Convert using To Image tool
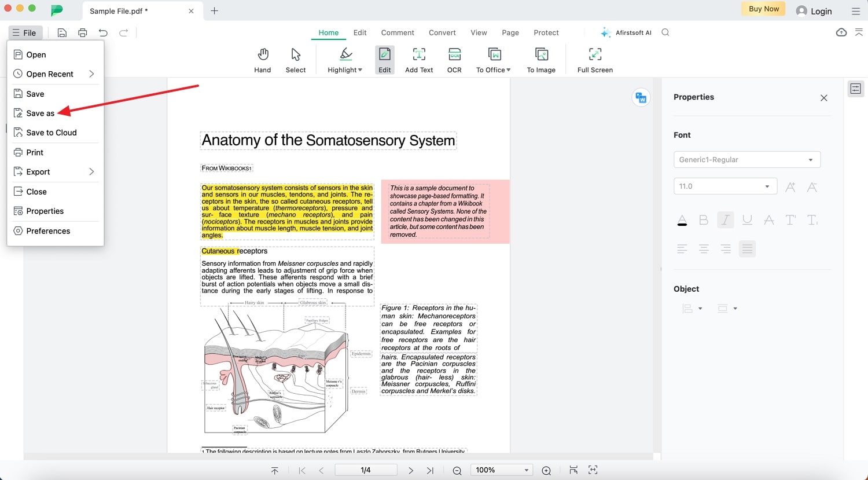Image resolution: width=868 pixels, height=480 pixels. point(541,60)
